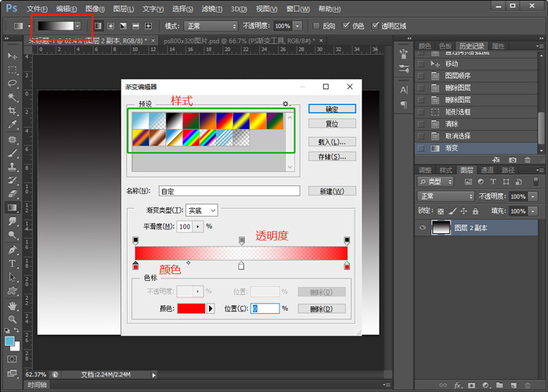Open the 渐变类型 dropdown
Image resolution: width=548 pixels, height=392 pixels.
[202, 210]
